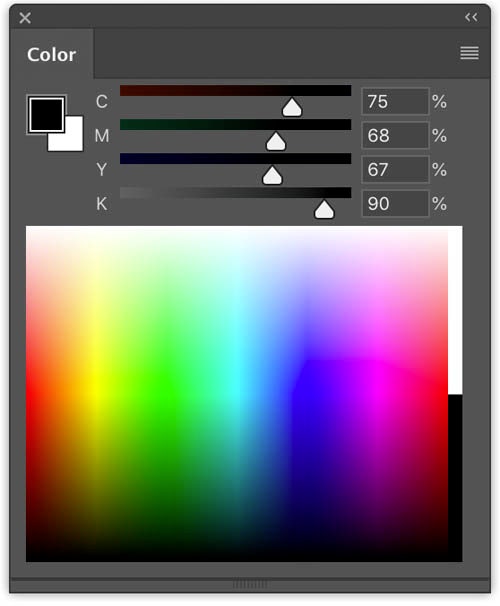Screen dimensions: 500x606
Task: Open the Color panel hamburger menu
Action: pos(469,53)
